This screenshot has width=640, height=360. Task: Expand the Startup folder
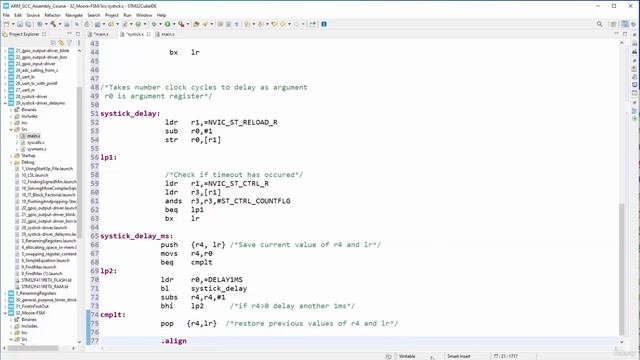[11, 156]
